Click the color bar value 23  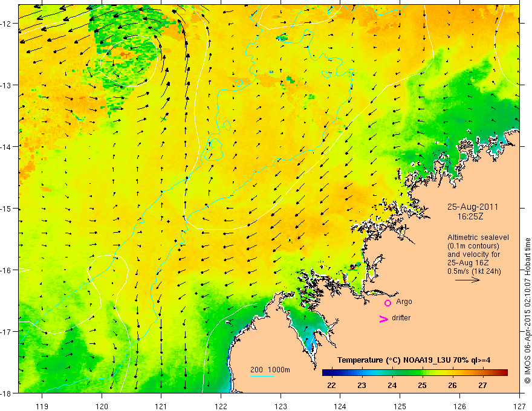pos(362,385)
